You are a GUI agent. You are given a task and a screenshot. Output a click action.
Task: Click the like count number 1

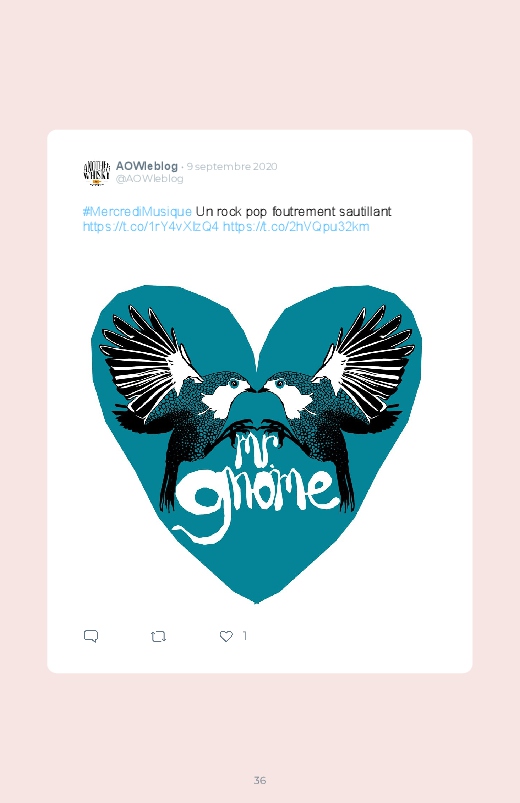245,636
